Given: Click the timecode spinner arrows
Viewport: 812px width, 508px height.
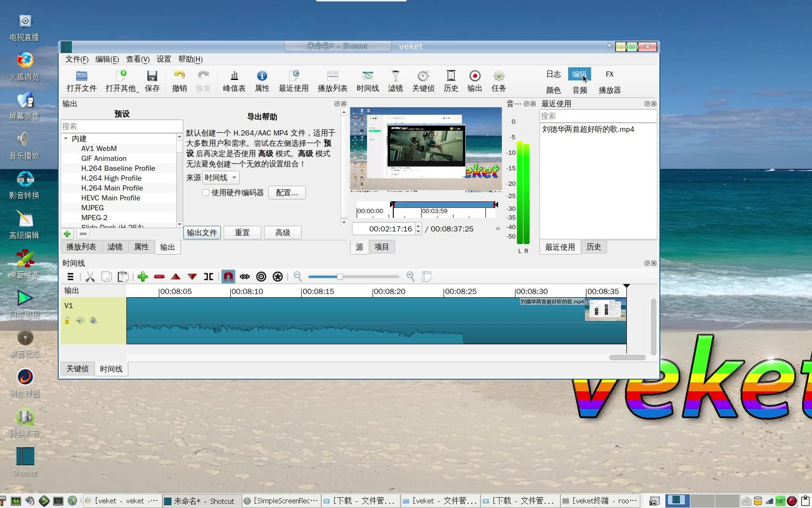Looking at the screenshot, I should tap(418, 229).
